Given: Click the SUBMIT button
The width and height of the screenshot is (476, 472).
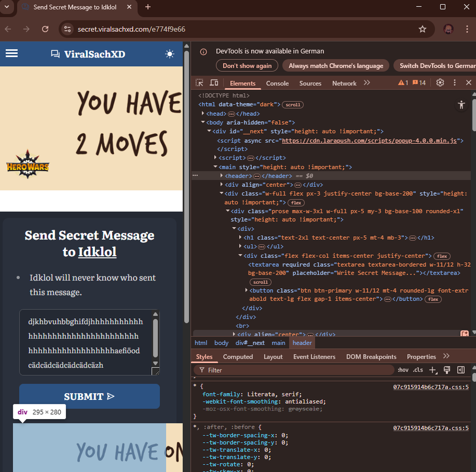Looking at the screenshot, I should (89, 396).
